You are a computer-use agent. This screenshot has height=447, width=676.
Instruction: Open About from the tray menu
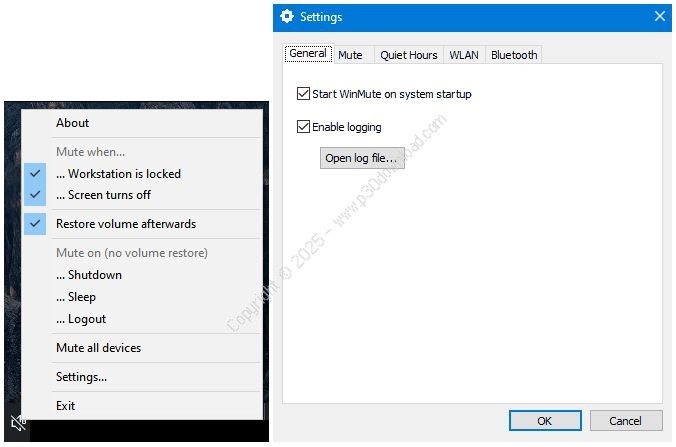point(72,123)
